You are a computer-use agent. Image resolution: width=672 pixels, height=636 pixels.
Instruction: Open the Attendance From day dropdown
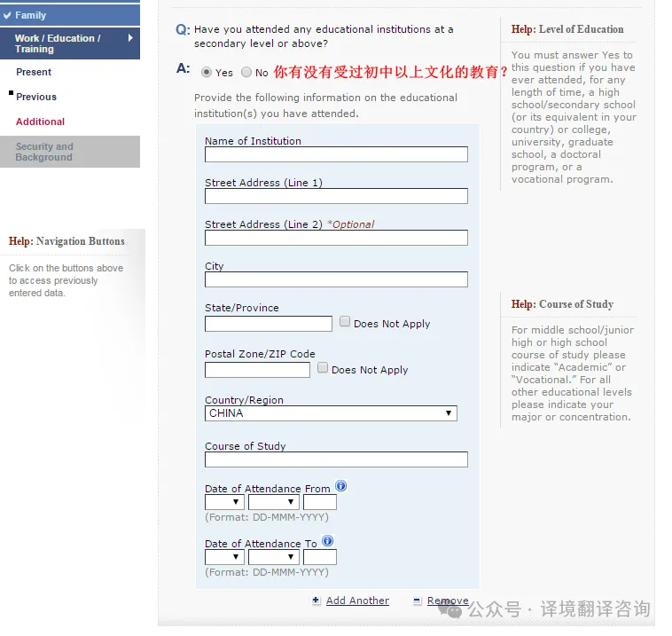pyautogui.click(x=224, y=502)
